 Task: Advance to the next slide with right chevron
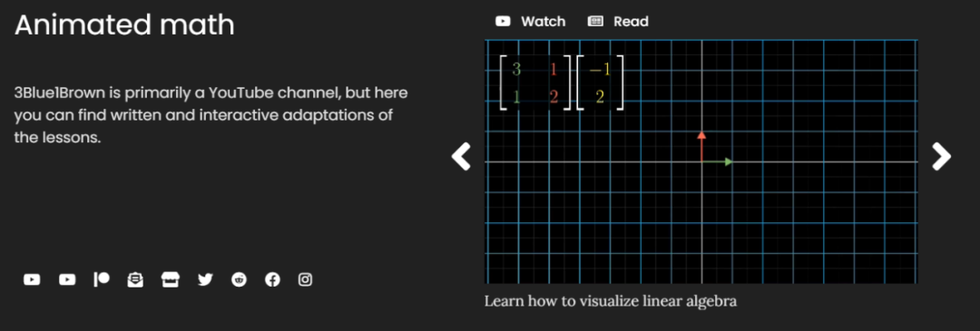click(x=941, y=156)
